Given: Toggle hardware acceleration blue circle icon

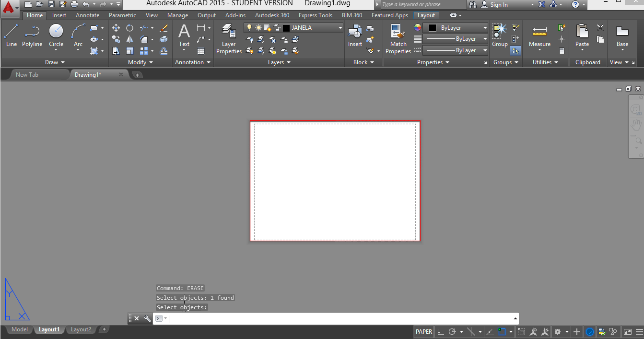Looking at the screenshot, I should click(x=590, y=332).
